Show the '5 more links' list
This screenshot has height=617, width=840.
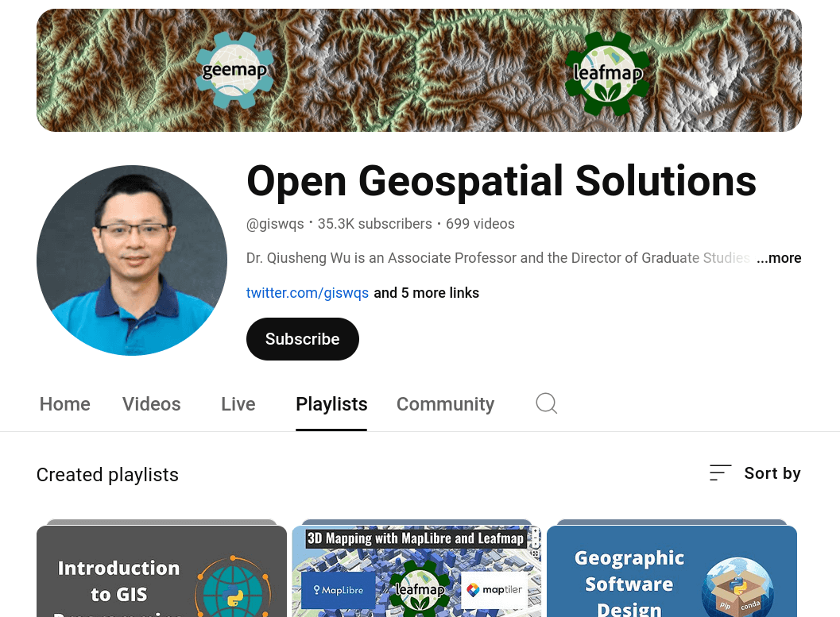[x=427, y=293]
